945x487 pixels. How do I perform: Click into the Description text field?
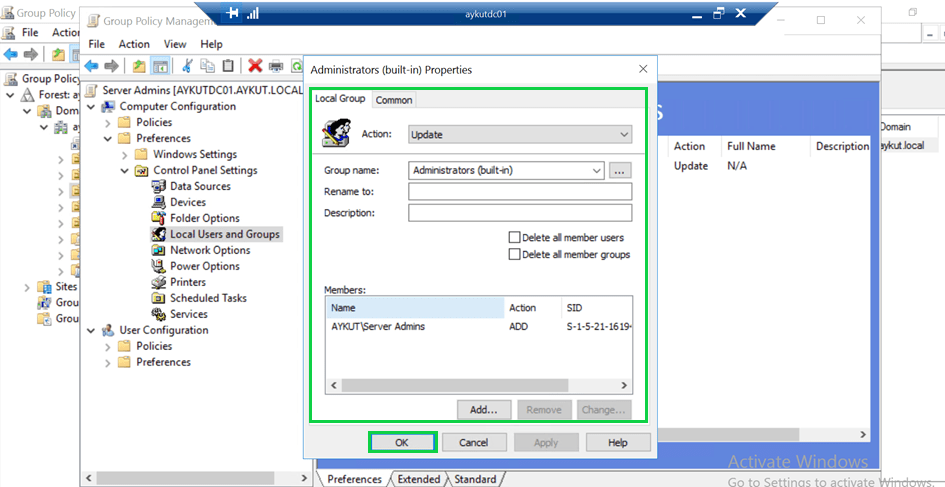coord(520,213)
